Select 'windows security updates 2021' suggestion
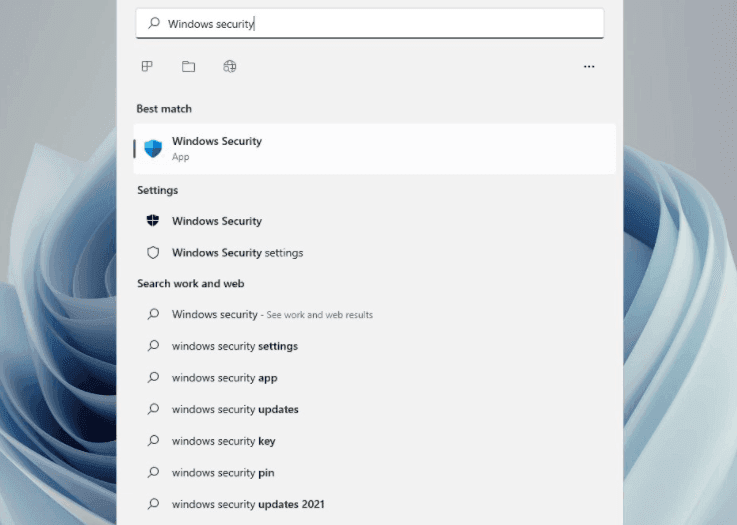737x525 pixels. point(375,504)
